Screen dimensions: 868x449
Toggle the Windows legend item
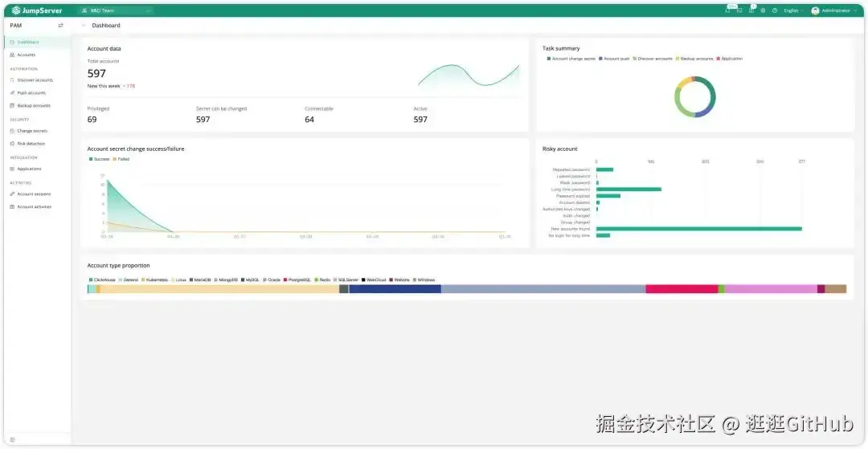click(x=424, y=280)
